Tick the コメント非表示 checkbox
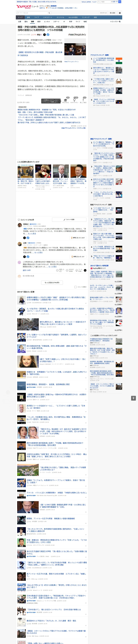This screenshot has height=644, width=138. [75, 287]
